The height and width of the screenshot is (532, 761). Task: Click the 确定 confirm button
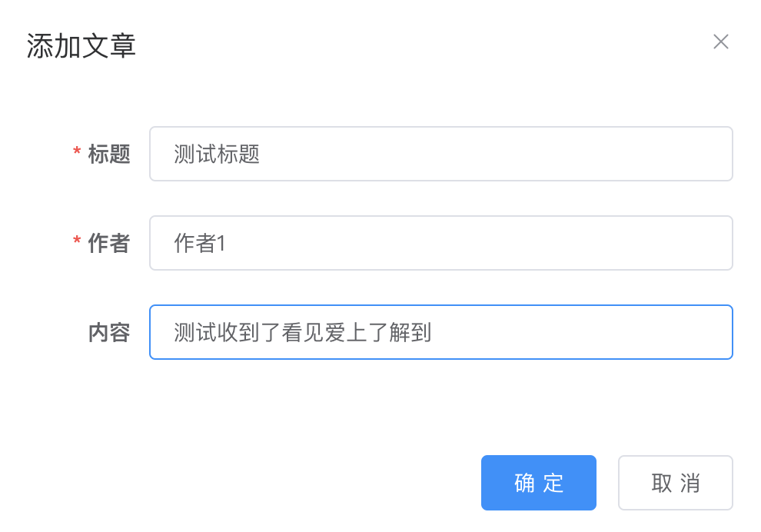tap(538, 482)
